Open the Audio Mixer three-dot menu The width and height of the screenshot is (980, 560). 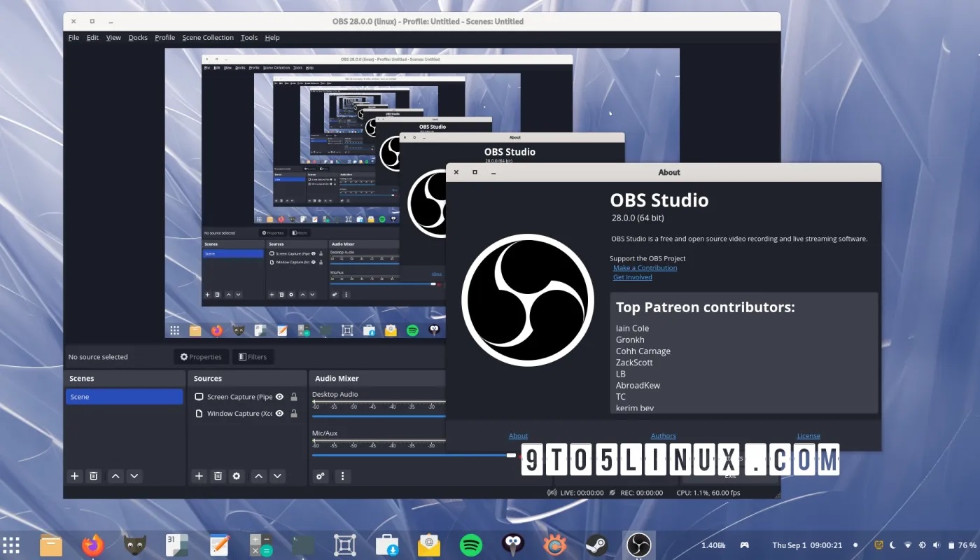coord(342,476)
